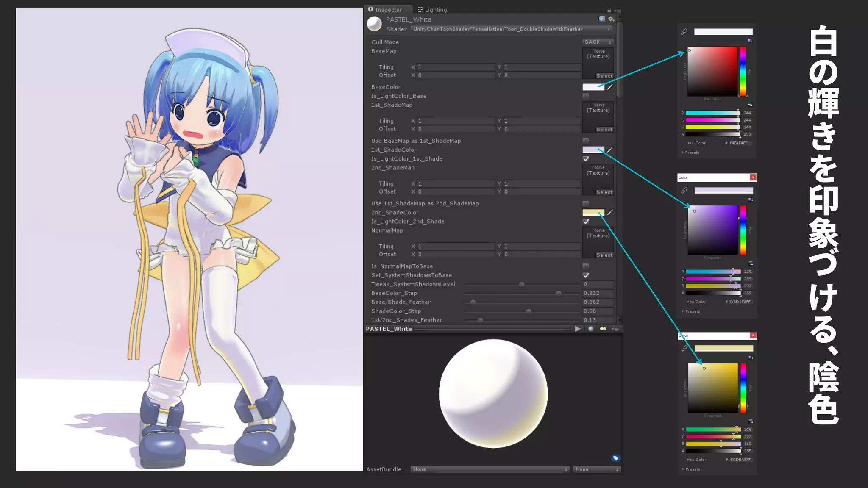
Task: Uncheck Is_LightColor_1st_Shade
Action: tap(586, 159)
